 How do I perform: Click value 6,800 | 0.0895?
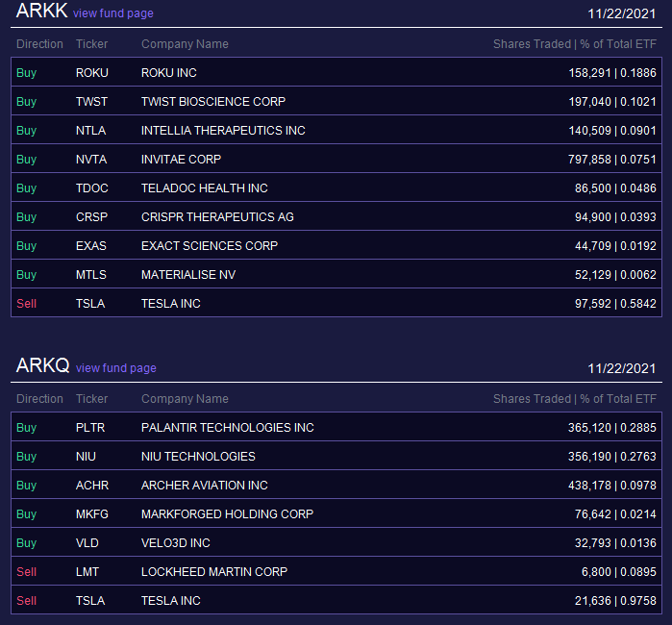pos(619,572)
